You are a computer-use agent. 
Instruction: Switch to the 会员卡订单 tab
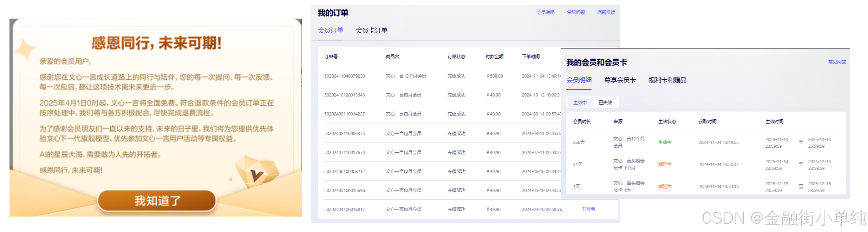click(x=372, y=31)
